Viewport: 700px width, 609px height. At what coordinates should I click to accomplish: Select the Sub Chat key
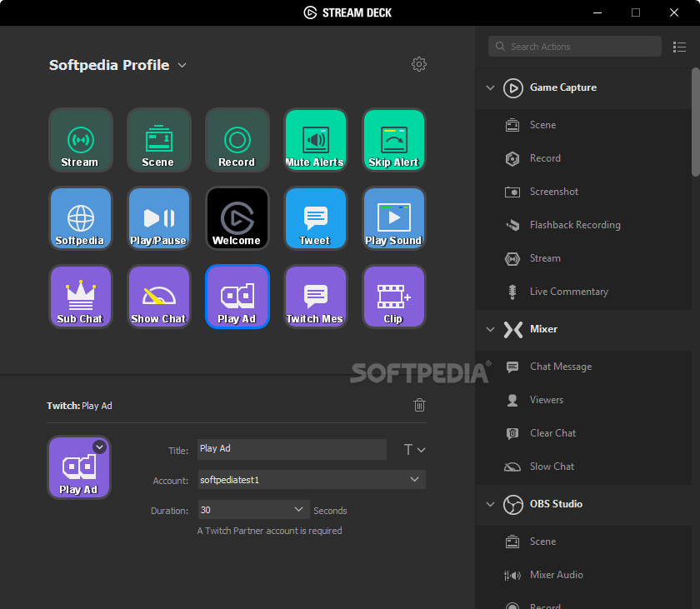coord(80,297)
